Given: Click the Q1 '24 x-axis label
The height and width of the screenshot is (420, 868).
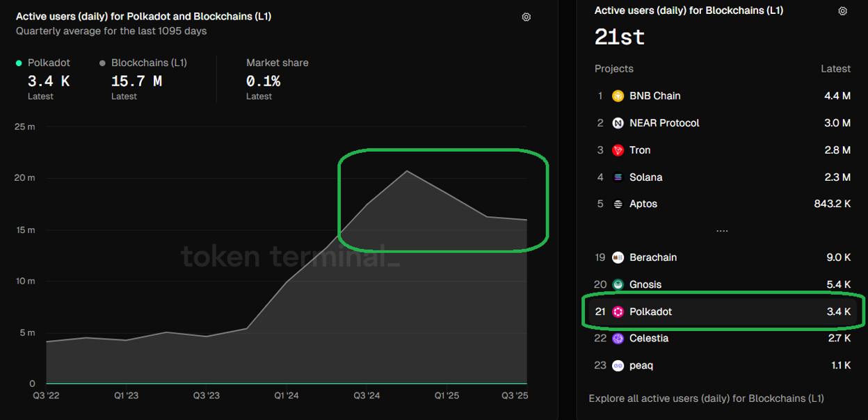Looking at the screenshot, I should click(x=287, y=396).
